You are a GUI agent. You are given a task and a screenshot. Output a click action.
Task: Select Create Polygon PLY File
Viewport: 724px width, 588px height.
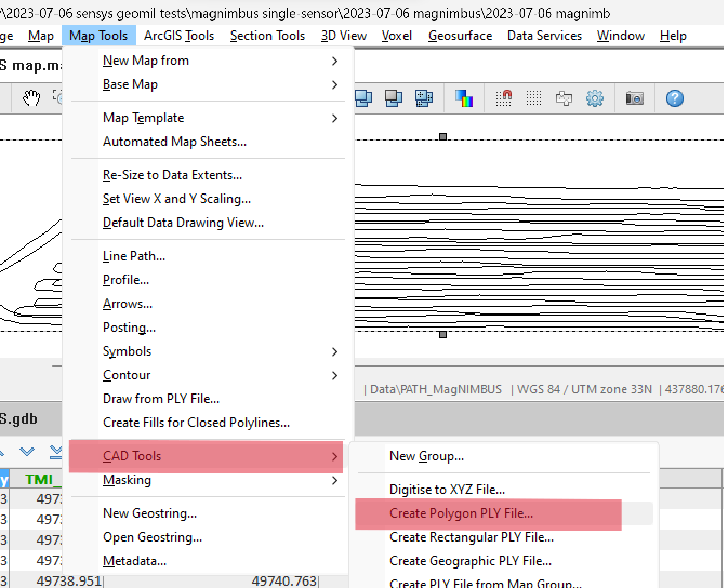462,513
